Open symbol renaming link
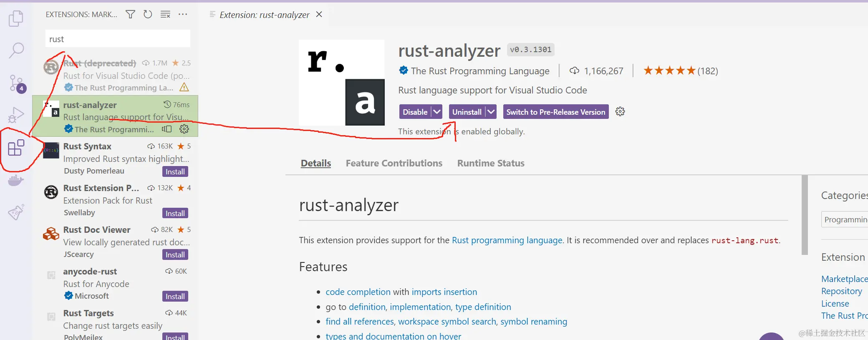Screen dimensions: 868x340 point(534,322)
